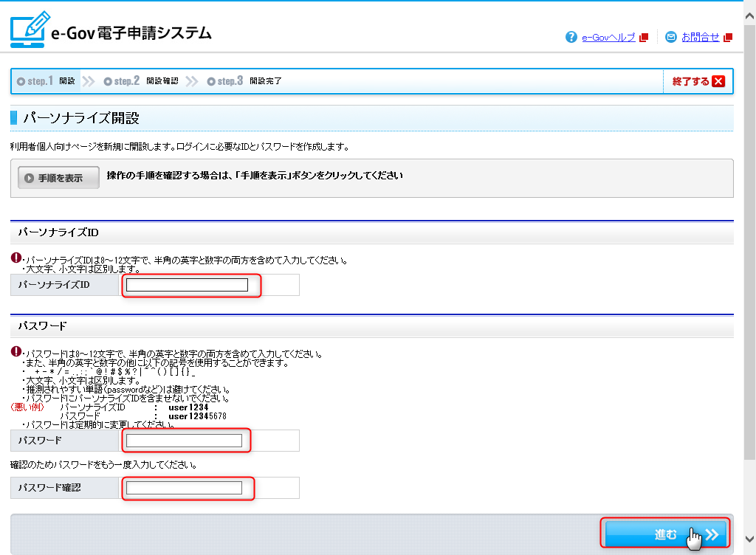This screenshot has width=756, height=555.
Task: Click into the パスワード entry field
Action: (x=184, y=441)
